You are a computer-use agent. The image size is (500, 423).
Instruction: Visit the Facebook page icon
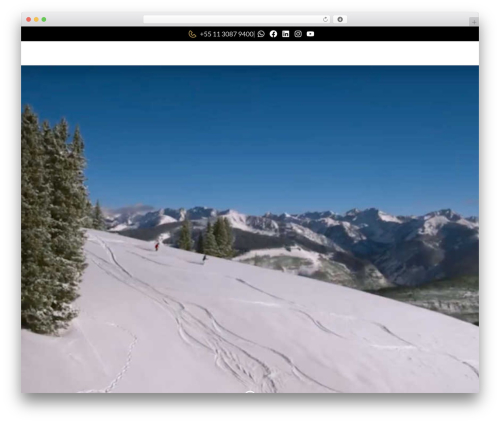[x=273, y=34]
